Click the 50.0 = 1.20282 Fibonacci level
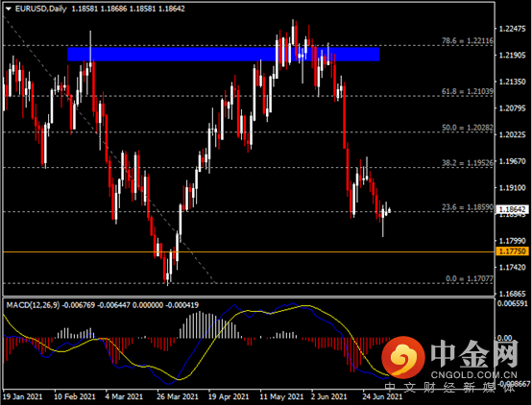The width and height of the screenshot is (532, 405). pos(468,128)
